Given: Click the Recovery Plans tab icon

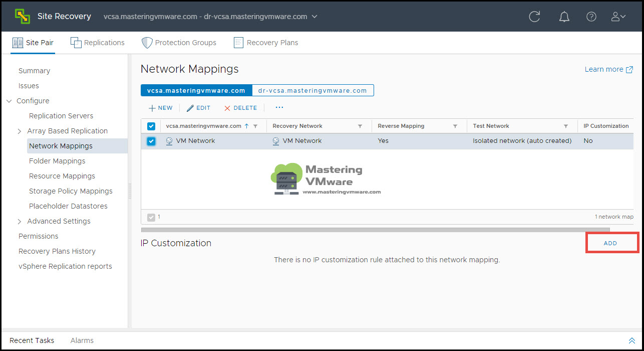Looking at the screenshot, I should tap(238, 43).
